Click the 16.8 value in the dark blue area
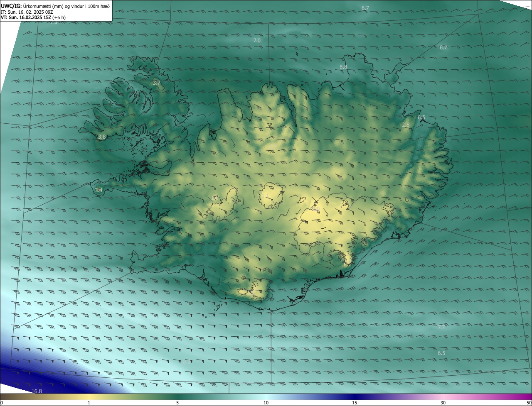Viewport: 532px width, 406px height. tap(37, 391)
